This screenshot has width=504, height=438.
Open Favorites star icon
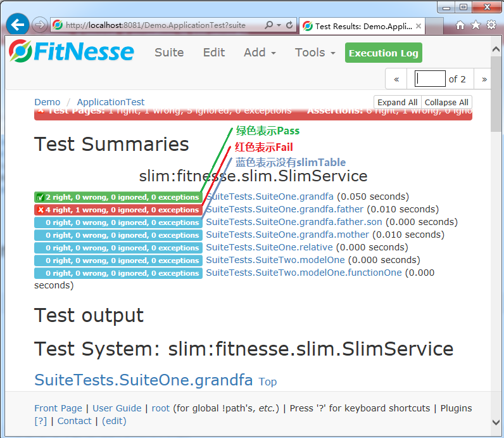[476, 25]
